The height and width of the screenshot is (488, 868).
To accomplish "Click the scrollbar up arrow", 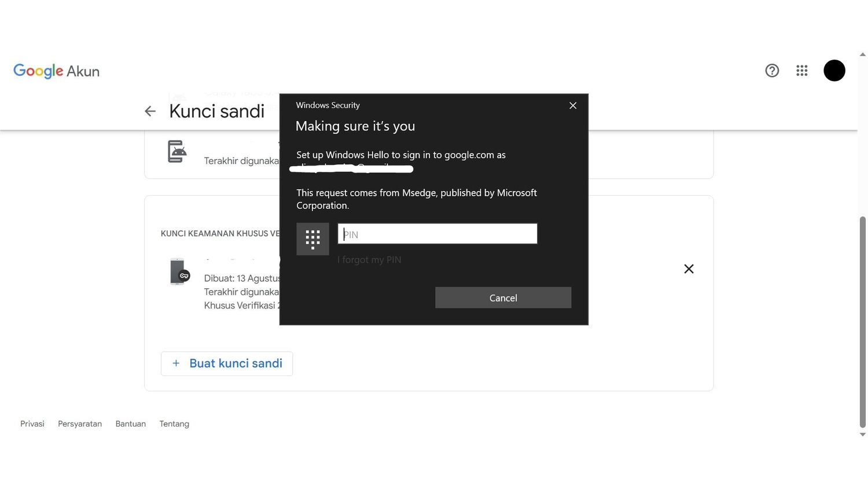I will 862,54.
